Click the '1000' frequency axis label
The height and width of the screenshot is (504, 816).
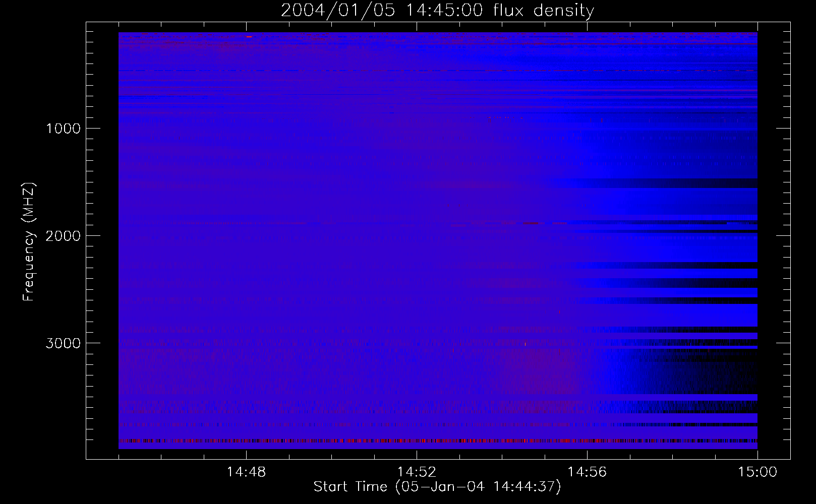63,129
